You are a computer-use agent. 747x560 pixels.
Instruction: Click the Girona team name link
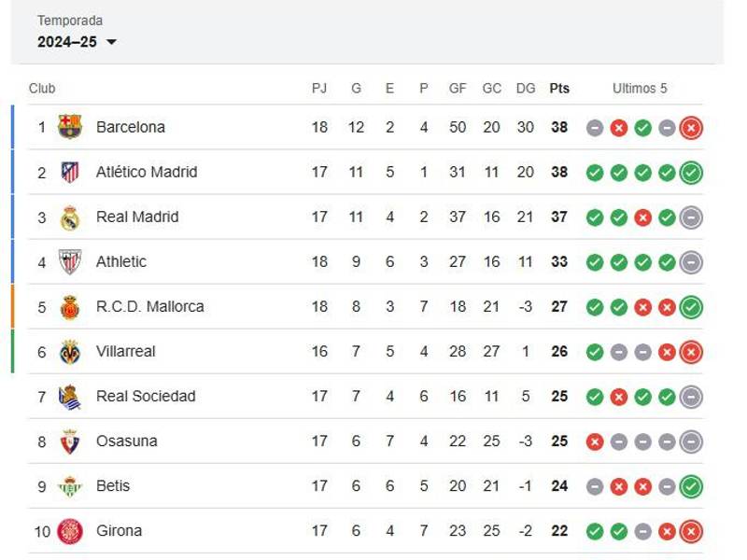click(118, 530)
